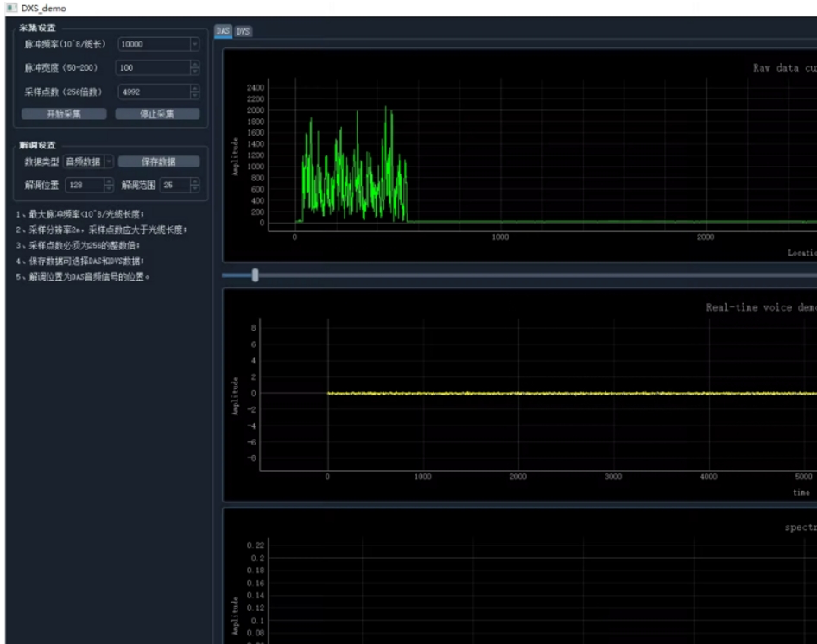817x644 pixels.
Task: Decrease demodulation range (解调范围) with down arrow
Action: (x=194, y=189)
